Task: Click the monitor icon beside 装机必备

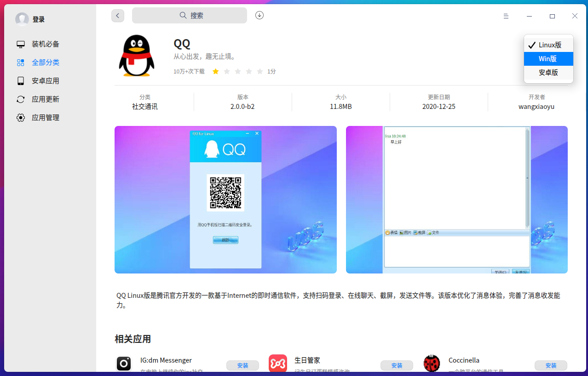Action: click(x=20, y=44)
